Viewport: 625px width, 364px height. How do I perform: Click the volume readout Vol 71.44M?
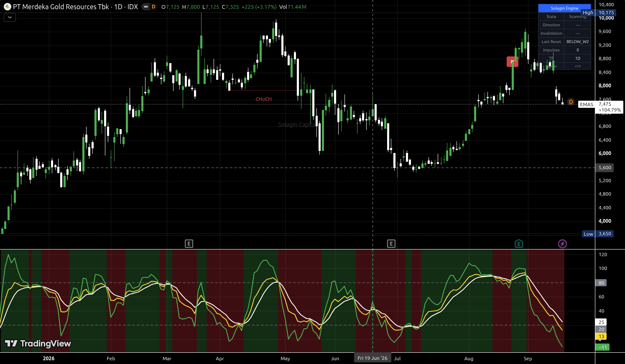[293, 7]
